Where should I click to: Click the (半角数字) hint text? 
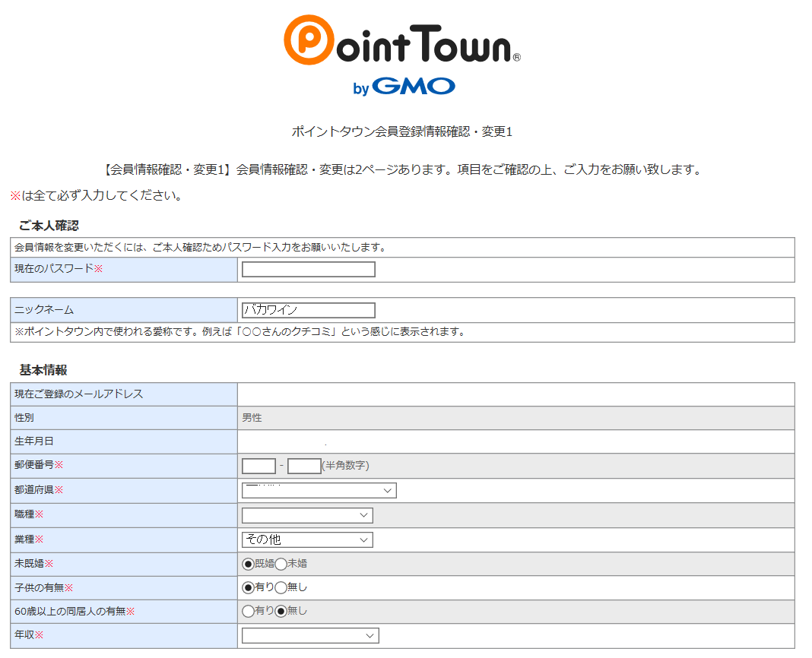pyautogui.click(x=345, y=466)
